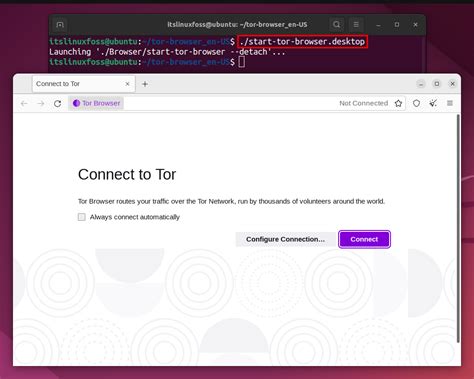
Task: Close the Connect to Tor tab
Action: point(127,84)
